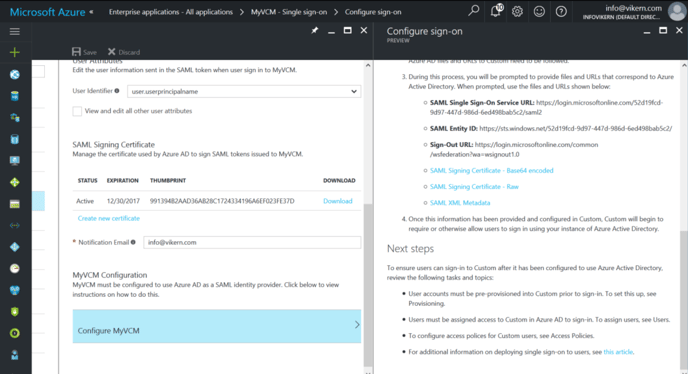Open SAML Signing Certificate - Raw link
Image resolution: width=688 pixels, height=374 pixels.
coord(474,187)
